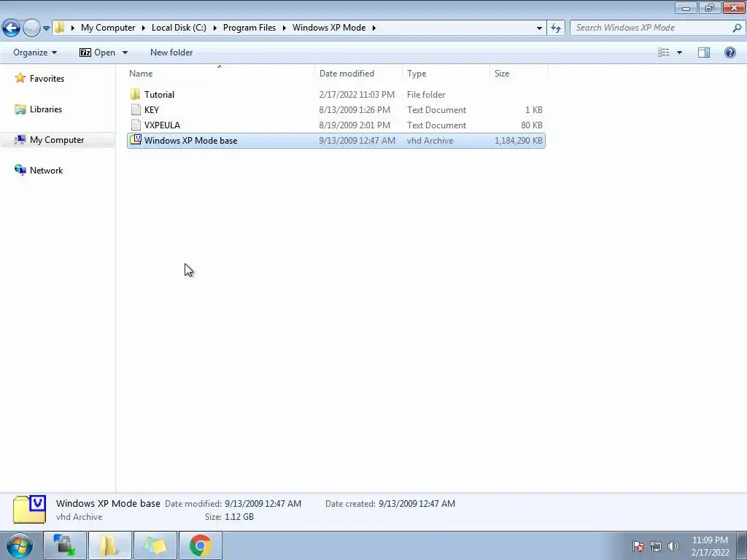Image resolution: width=747 pixels, height=560 pixels.
Task: Restore down the Explorer window
Action: pos(710,7)
